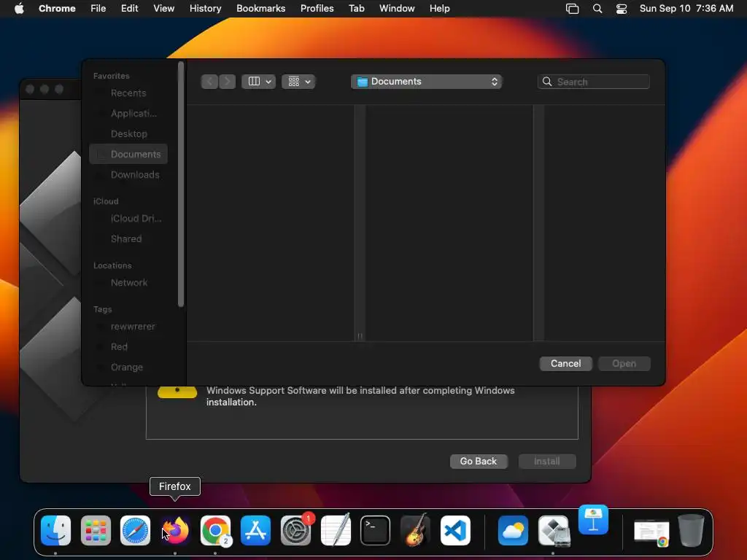747x560 pixels.
Task: Select Downloads in the sidebar
Action: [x=128, y=175]
